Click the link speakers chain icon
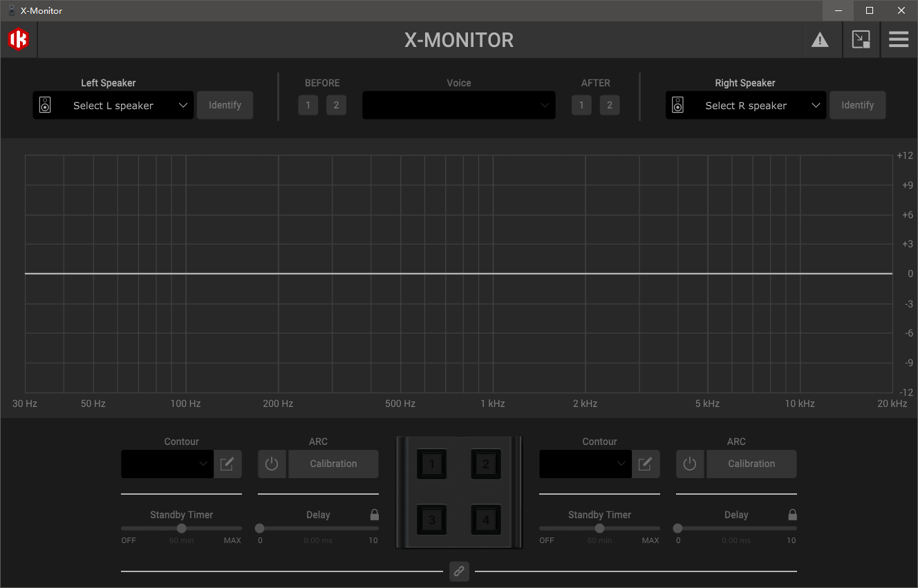The width and height of the screenshot is (918, 588). [x=459, y=571]
